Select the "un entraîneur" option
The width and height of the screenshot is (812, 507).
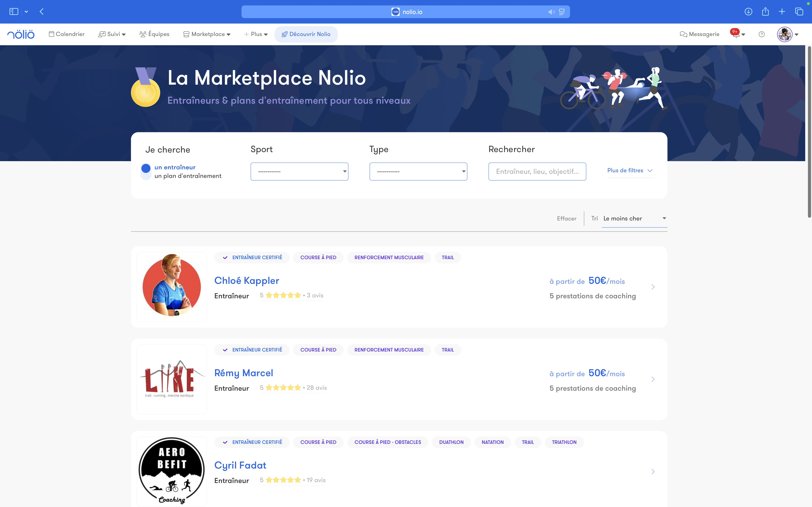click(x=175, y=167)
